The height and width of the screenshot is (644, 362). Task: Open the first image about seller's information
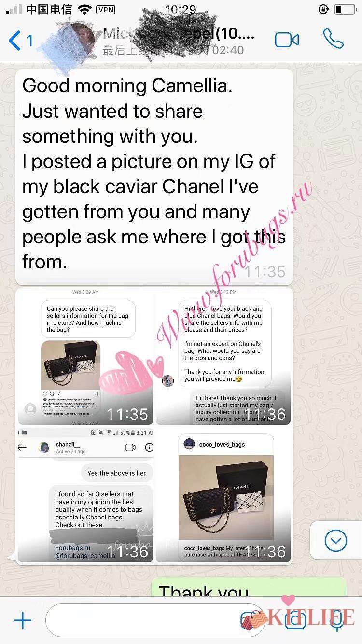[86, 356]
